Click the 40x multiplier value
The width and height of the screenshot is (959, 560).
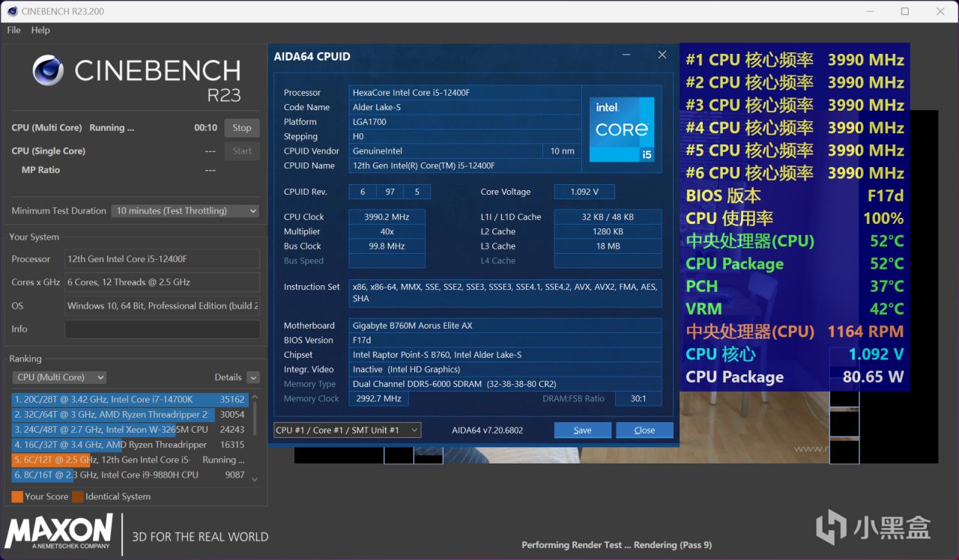(387, 232)
